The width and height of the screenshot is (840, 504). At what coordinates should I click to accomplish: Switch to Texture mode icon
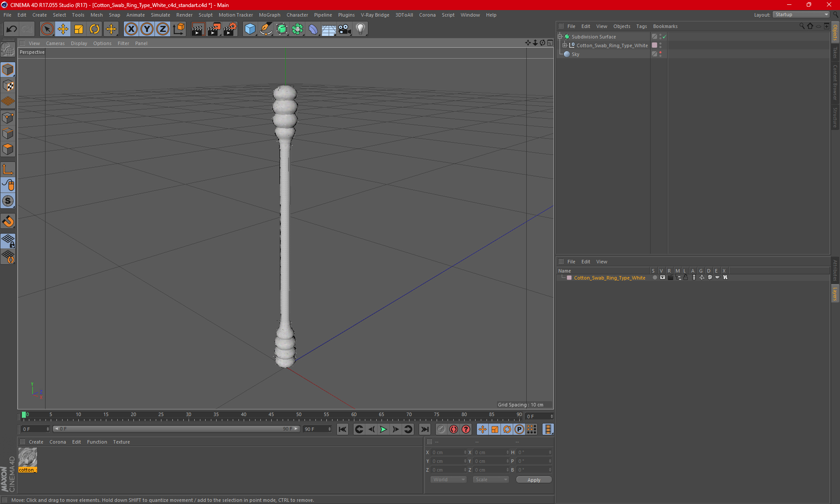pyautogui.click(x=8, y=86)
